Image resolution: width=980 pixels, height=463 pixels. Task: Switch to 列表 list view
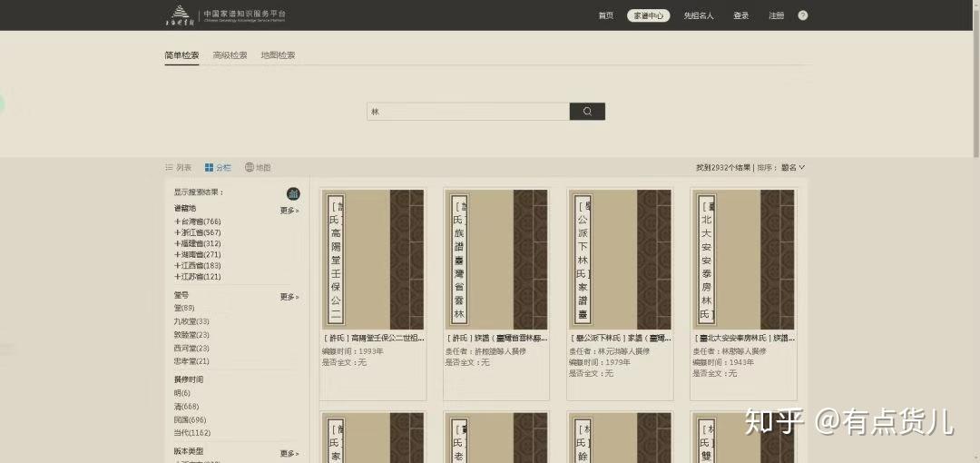pos(178,168)
